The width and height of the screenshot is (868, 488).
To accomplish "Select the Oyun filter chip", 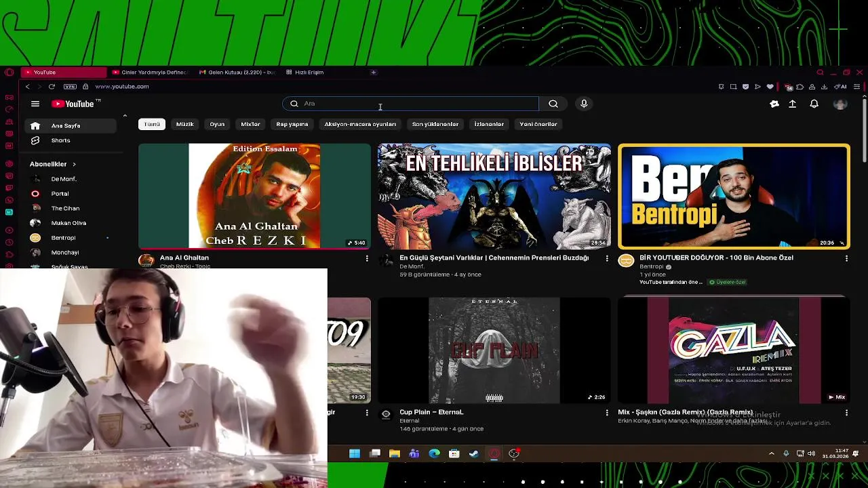I will tap(217, 124).
